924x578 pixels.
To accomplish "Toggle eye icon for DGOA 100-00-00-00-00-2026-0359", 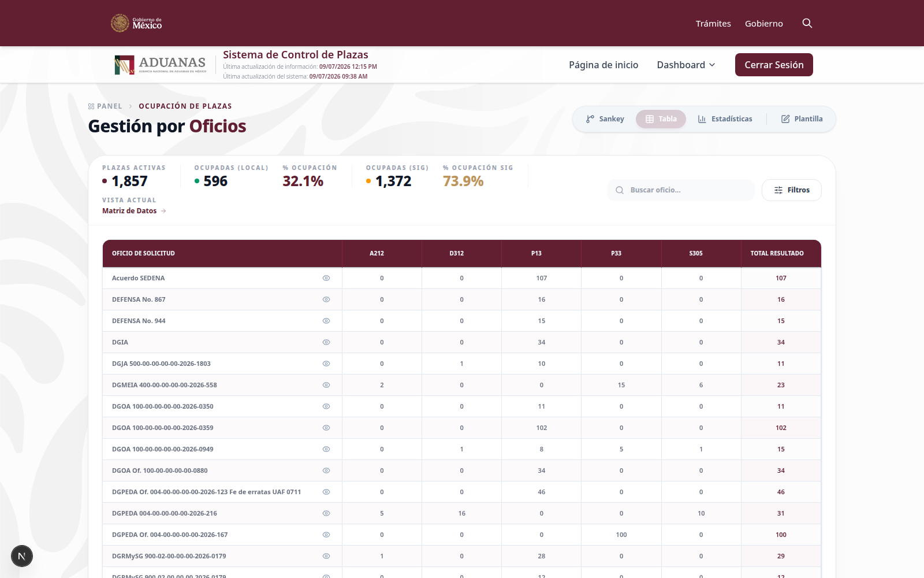I will click(326, 428).
